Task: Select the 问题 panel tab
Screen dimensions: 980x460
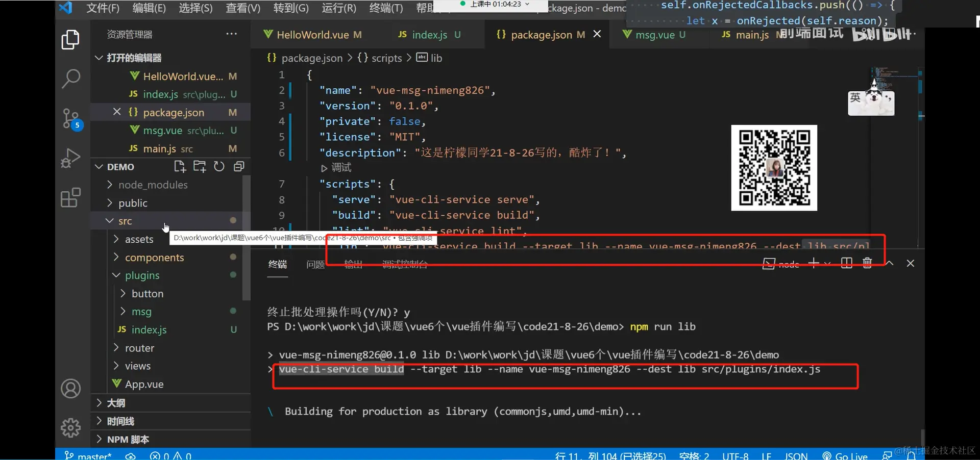Action: [x=315, y=264]
